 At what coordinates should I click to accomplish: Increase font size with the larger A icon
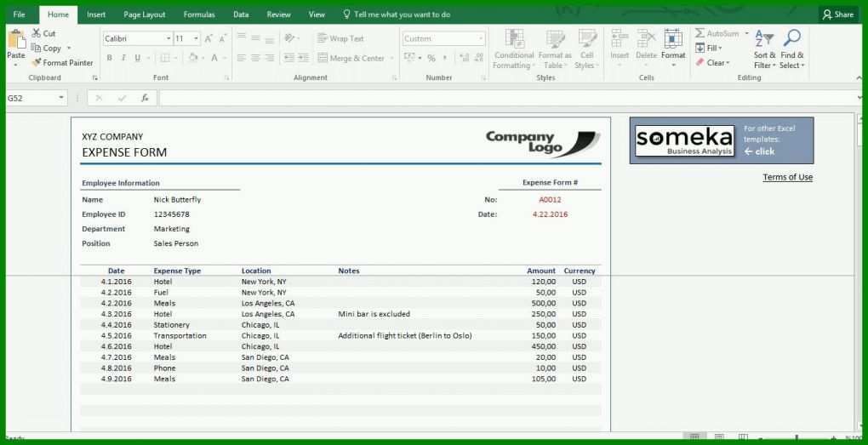208,39
